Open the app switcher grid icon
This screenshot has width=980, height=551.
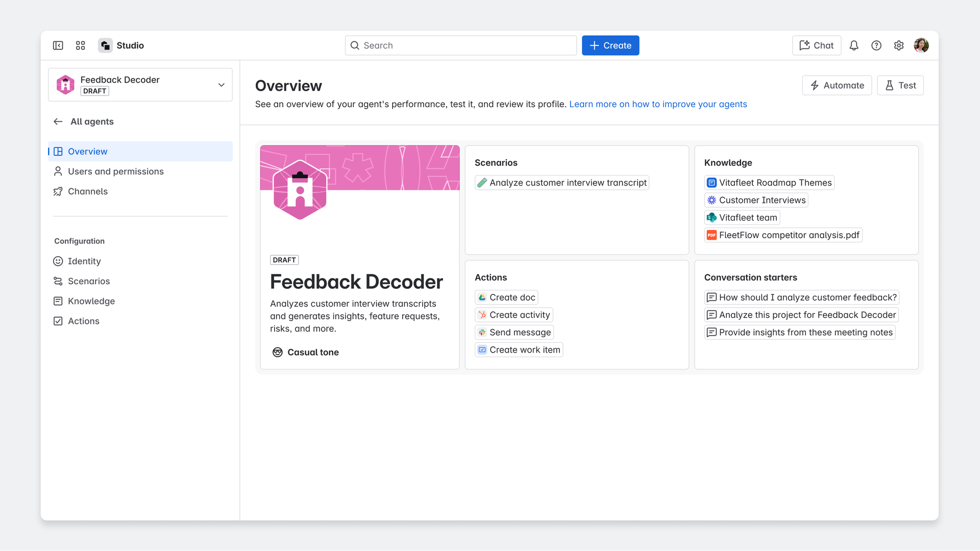pyautogui.click(x=81, y=45)
